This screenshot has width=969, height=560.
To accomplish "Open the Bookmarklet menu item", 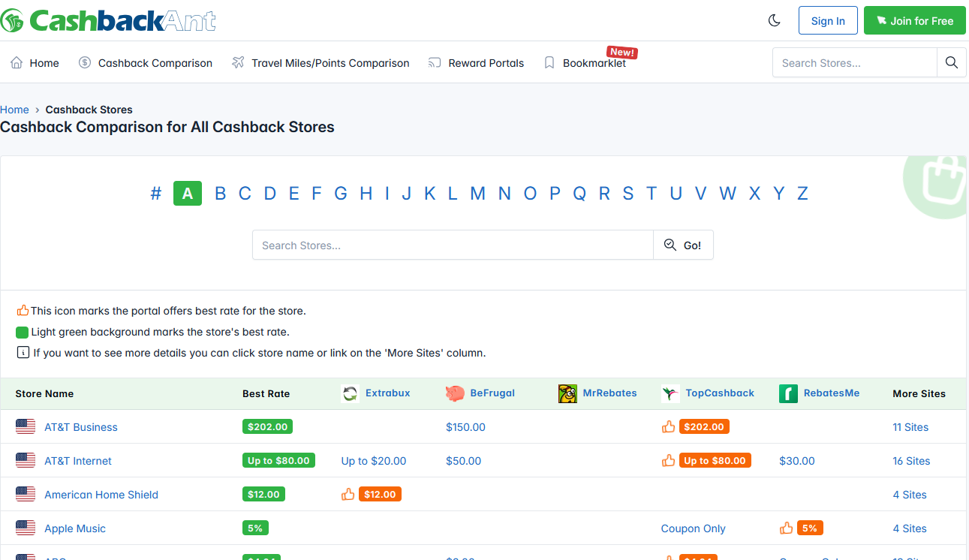I will point(585,63).
